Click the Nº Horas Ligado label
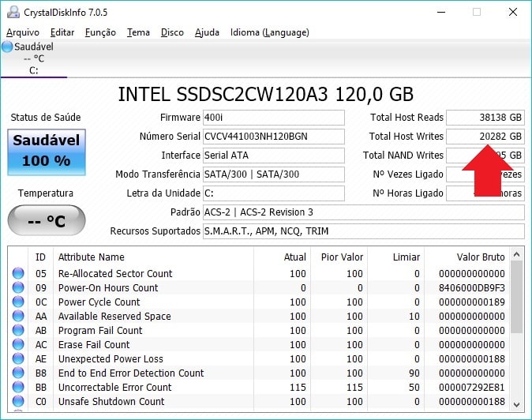 click(x=408, y=193)
